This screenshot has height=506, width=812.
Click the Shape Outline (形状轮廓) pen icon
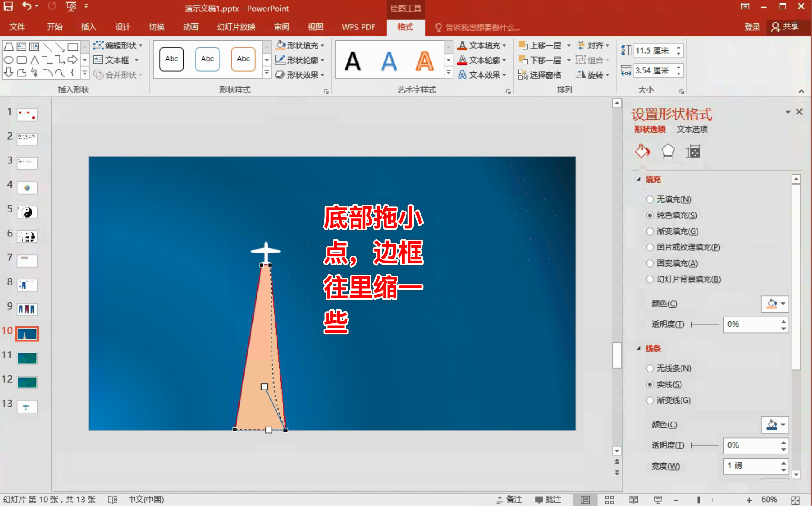(280, 60)
